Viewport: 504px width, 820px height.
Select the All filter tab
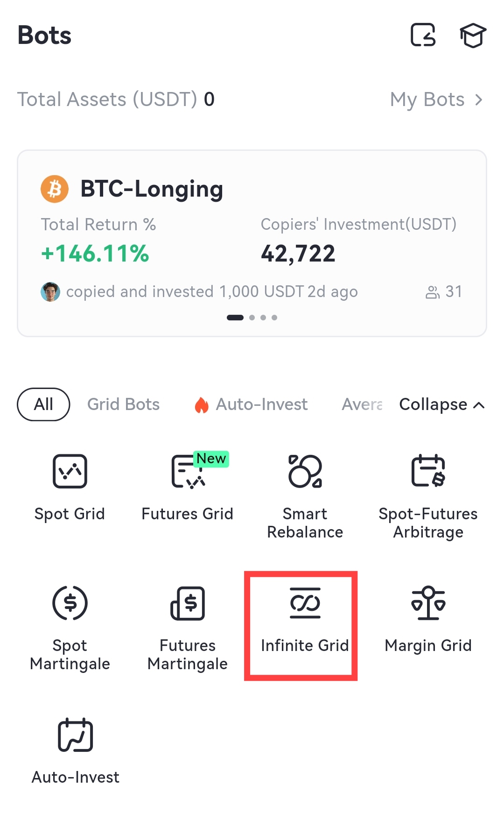[x=43, y=404]
